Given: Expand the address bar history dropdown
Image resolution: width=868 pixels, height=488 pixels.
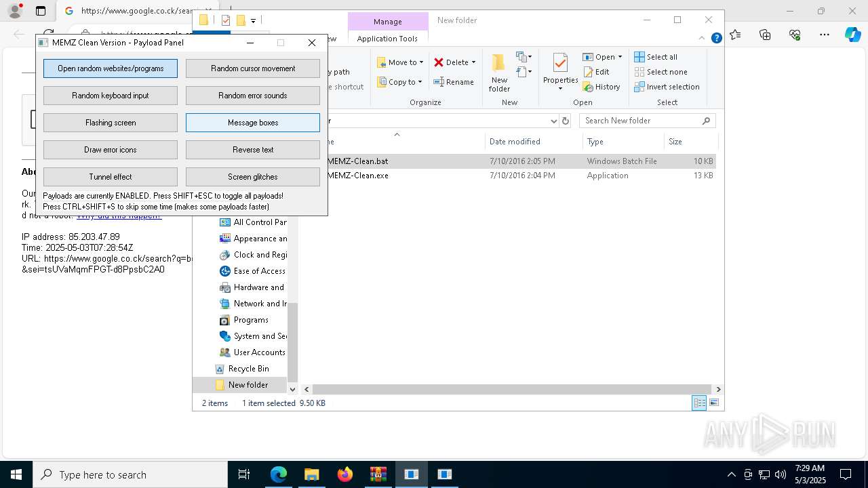Looking at the screenshot, I should tap(553, 121).
